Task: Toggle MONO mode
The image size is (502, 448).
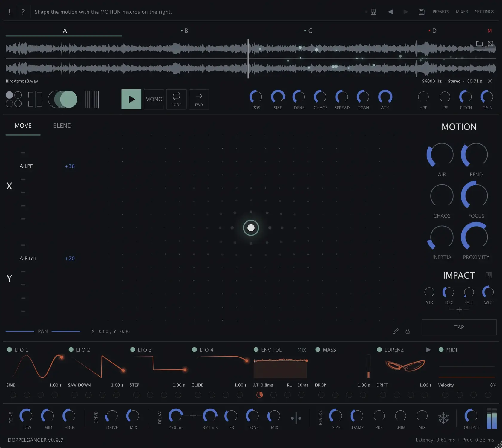Action: [x=154, y=99]
